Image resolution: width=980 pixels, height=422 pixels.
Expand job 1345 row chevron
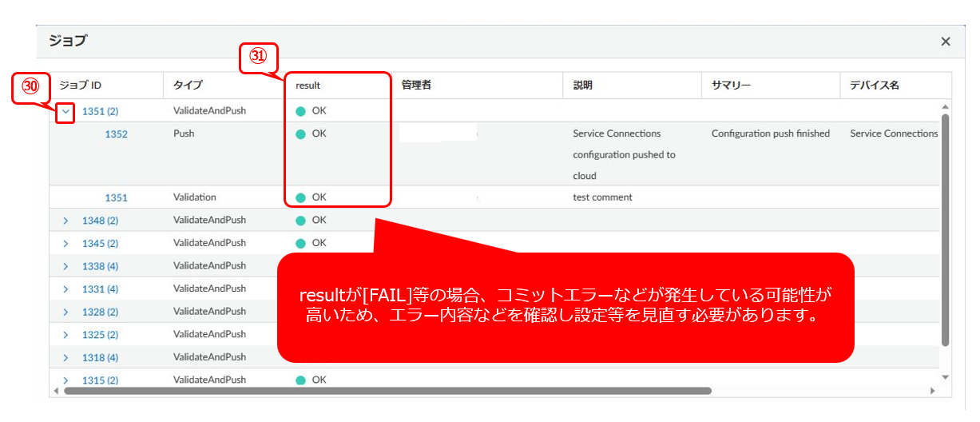coord(66,243)
